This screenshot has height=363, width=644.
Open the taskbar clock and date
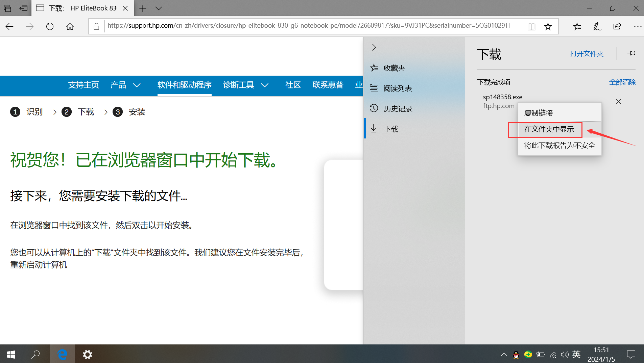coord(601,354)
